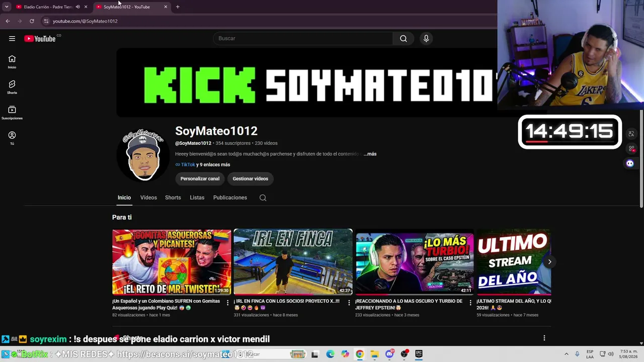Expand channel description with ...más
The height and width of the screenshot is (362, 644).
click(x=370, y=154)
